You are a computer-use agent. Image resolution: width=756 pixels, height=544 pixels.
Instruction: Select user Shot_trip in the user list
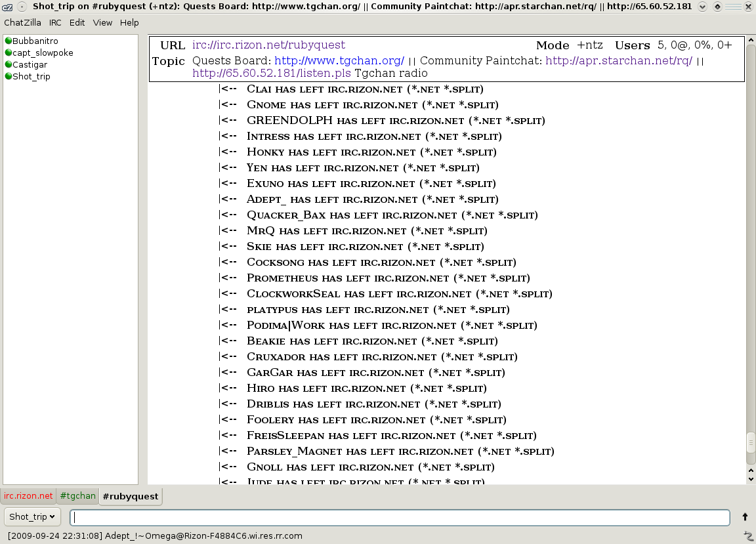point(31,76)
